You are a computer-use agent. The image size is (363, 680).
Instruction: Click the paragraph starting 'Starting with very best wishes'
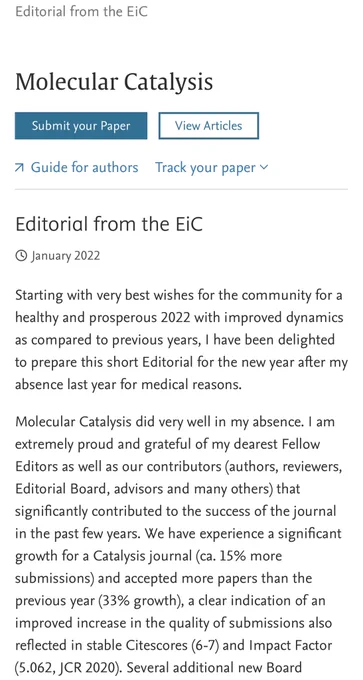click(181, 340)
